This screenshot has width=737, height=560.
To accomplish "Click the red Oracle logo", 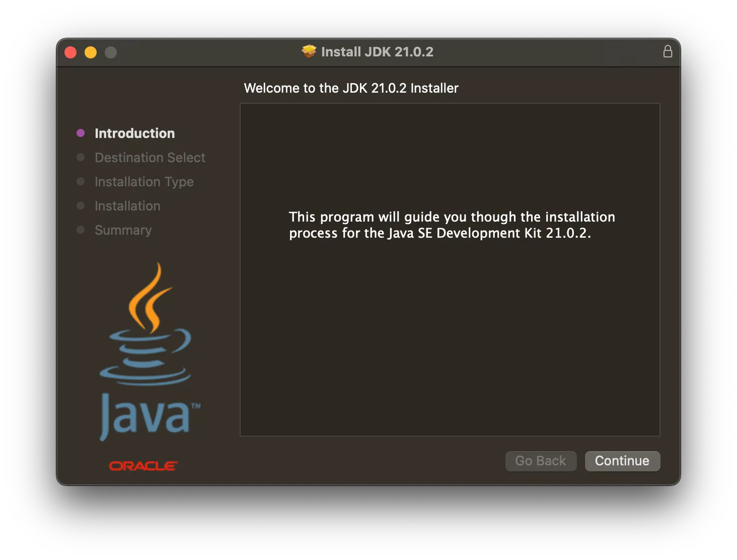I will pyautogui.click(x=143, y=466).
